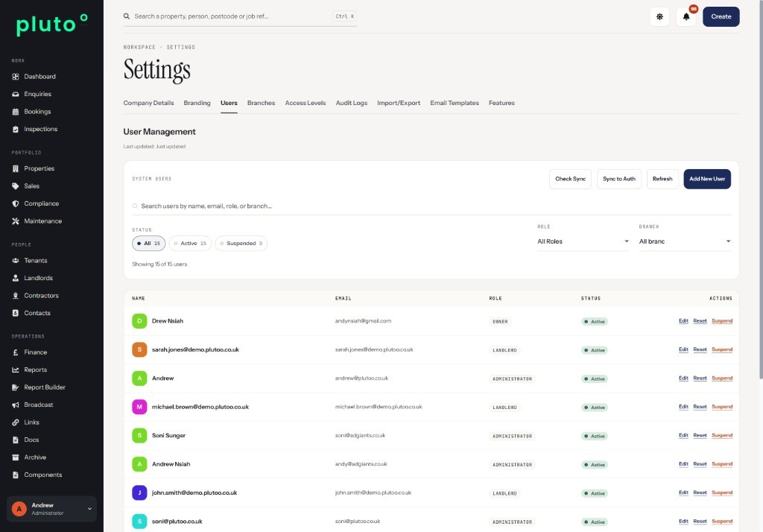This screenshot has height=532, width=763.
Task: Click Reset for Andrew Nsiah
Action: (x=700, y=464)
